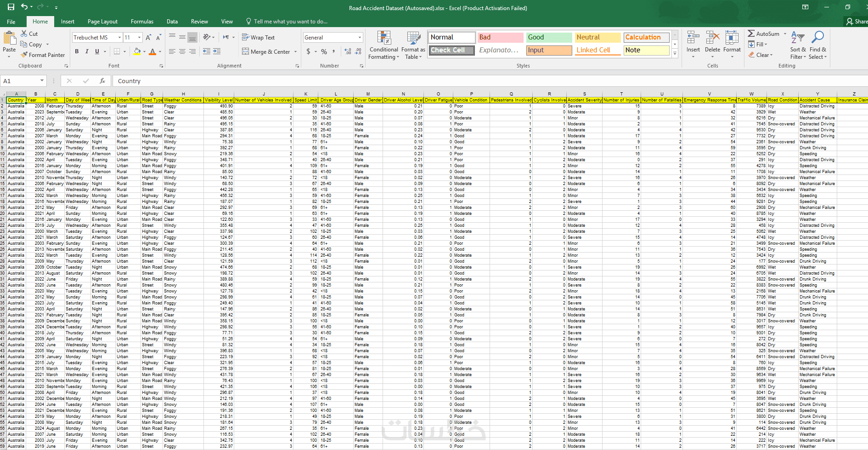The height and width of the screenshot is (450, 868).
Task: Open the Formulas ribbon tab
Action: 142,22
